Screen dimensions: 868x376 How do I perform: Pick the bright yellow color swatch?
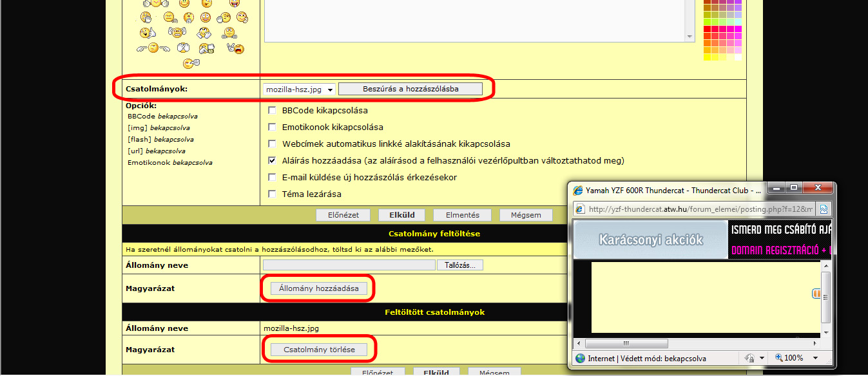coord(707,57)
